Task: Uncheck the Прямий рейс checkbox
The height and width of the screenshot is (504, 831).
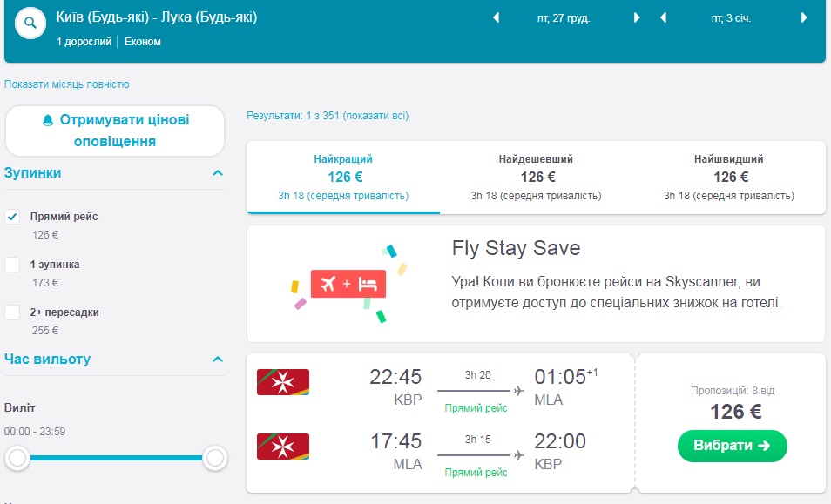Action: (x=13, y=217)
